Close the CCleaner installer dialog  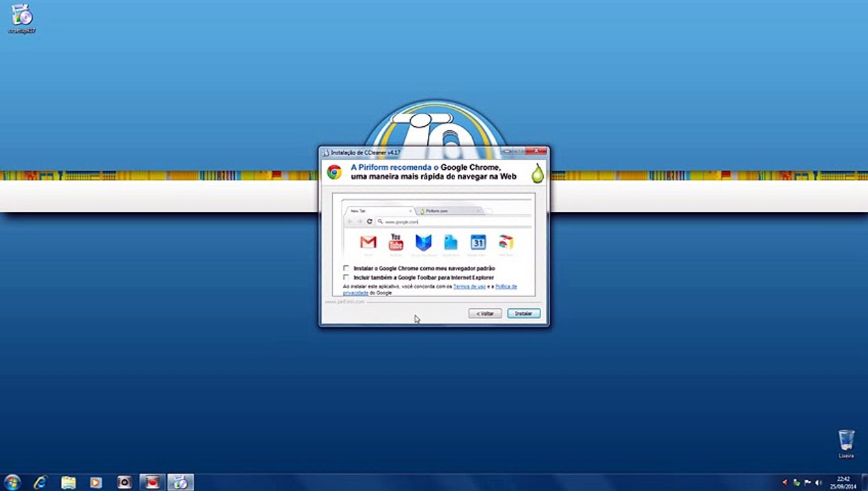point(536,151)
